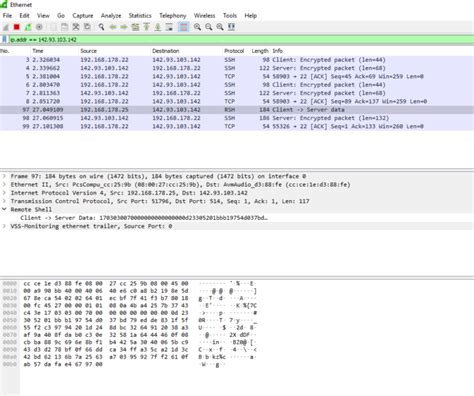Click the Open capture file toolbar icon
Viewport: 474px width, 396px height.
click(54, 27)
